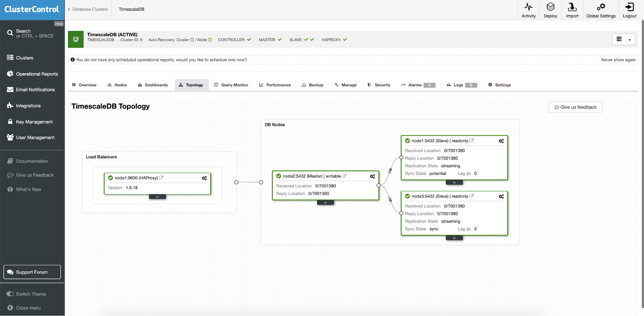Expand node2 Master card chevron
The width and height of the screenshot is (644, 316).
coord(325,203)
